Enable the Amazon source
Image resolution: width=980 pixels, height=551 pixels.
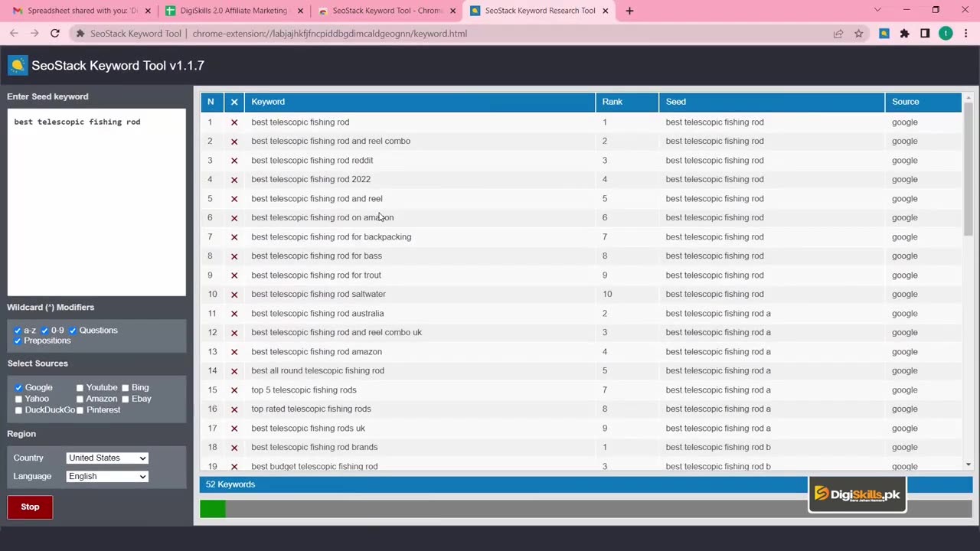pyautogui.click(x=80, y=399)
